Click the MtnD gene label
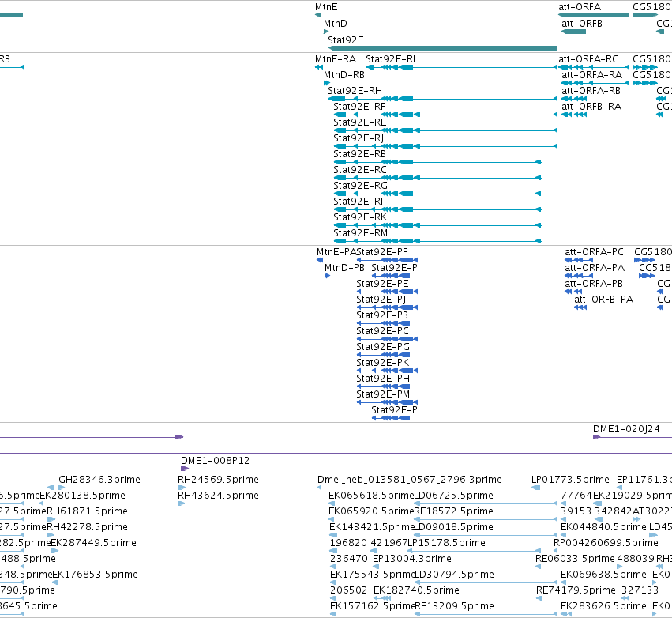 (x=335, y=24)
